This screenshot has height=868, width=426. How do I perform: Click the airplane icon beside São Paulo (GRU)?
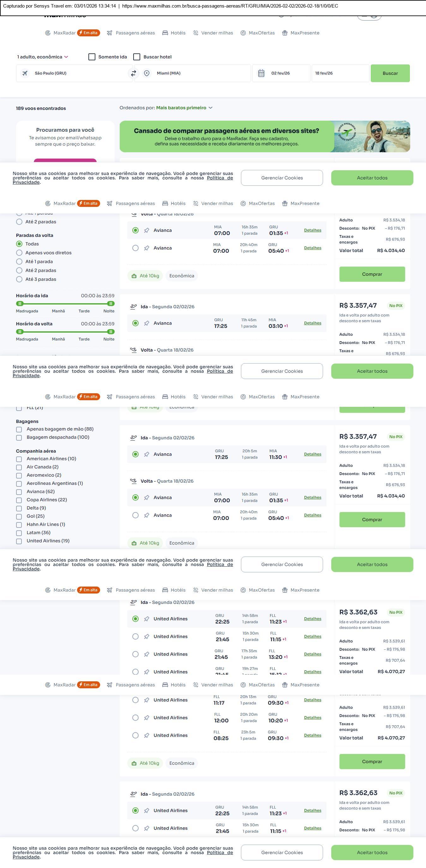point(25,73)
